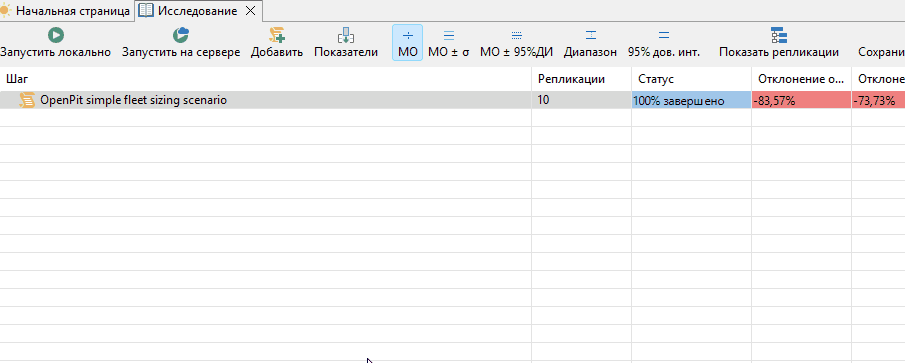The height and width of the screenshot is (363, 905).
Task: Click the cut-off Сохранить toolbar button
Action: point(881,52)
